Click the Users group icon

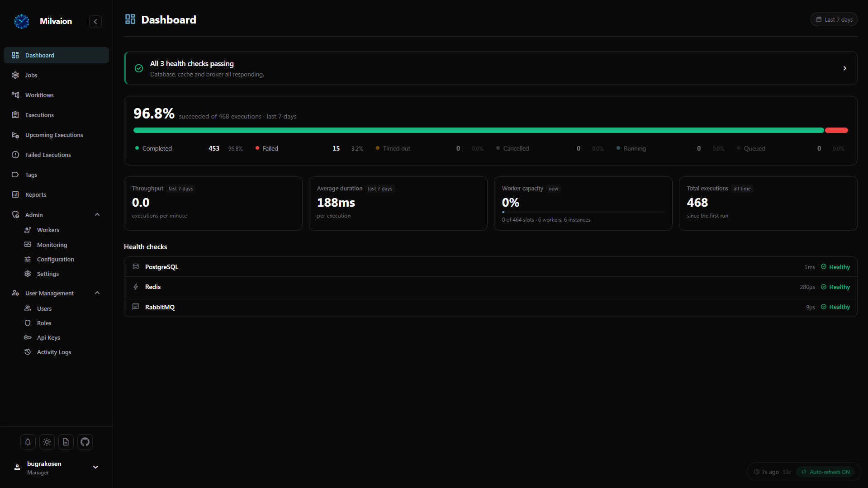(28, 308)
